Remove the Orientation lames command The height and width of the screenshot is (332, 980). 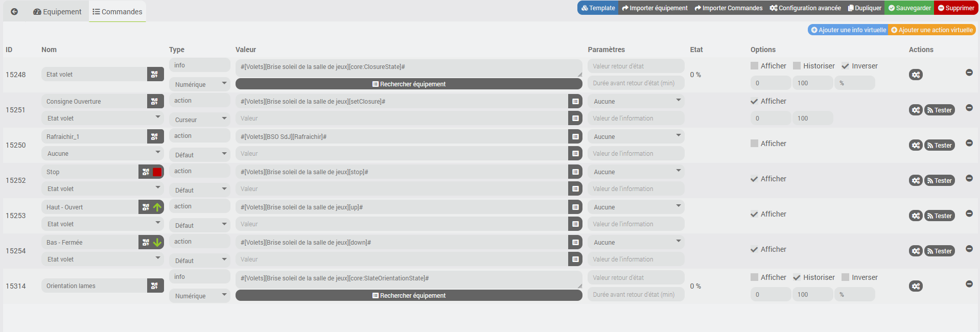(x=969, y=284)
